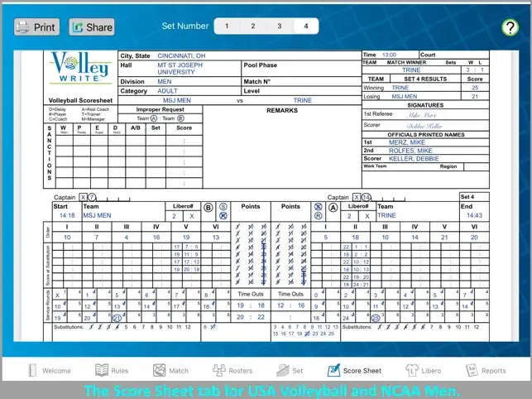Select set number 1
Image resolution: width=532 pixels, height=399 pixels.
(227, 26)
